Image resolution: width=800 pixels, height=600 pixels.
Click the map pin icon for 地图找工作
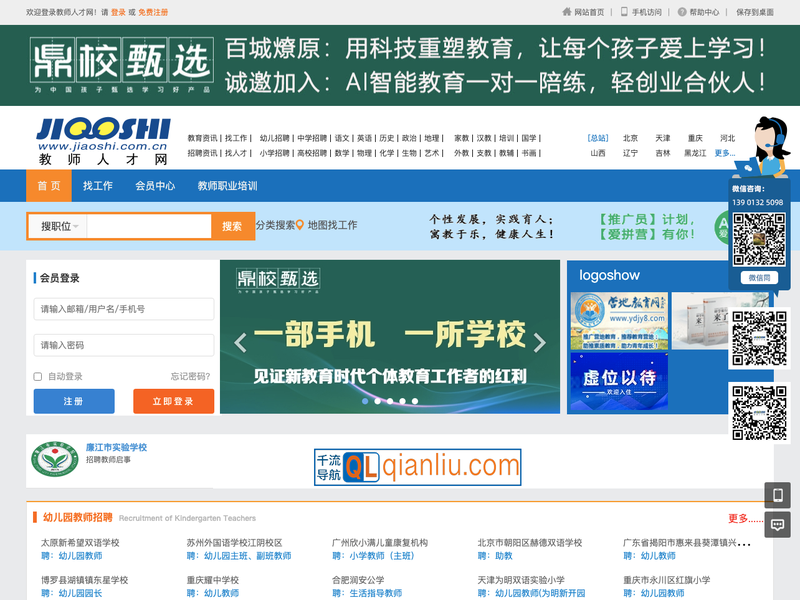coord(300,225)
